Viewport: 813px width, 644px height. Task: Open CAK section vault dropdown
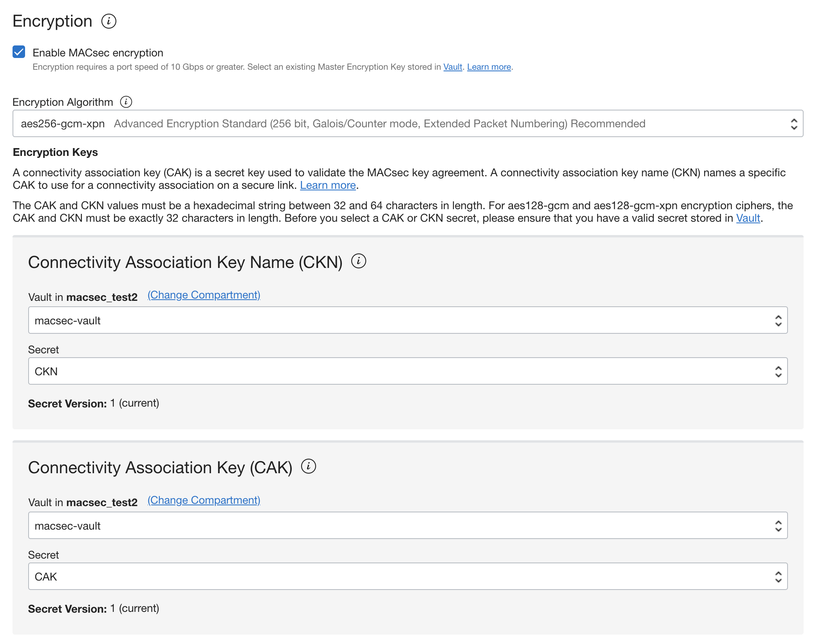(x=407, y=526)
